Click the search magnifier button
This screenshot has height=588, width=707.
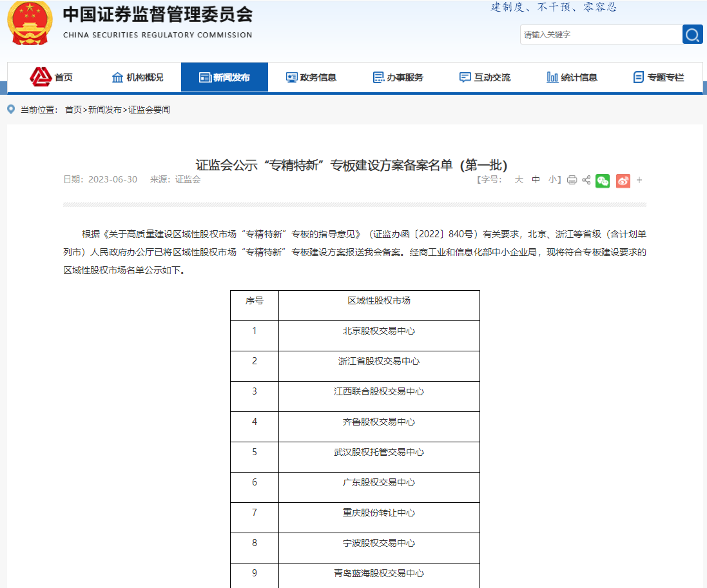click(x=692, y=35)
